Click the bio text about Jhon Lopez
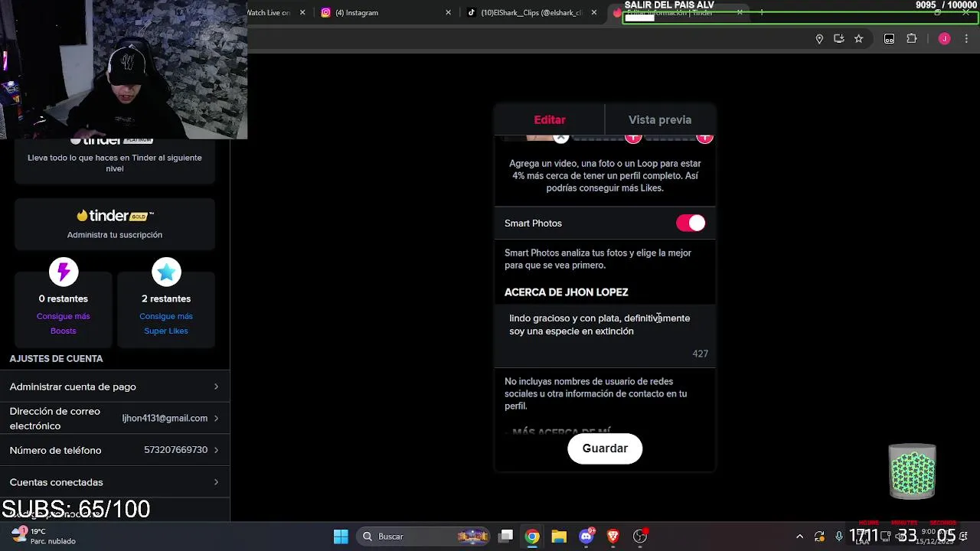The image size is (980, 551). click(x=599, y=324)
